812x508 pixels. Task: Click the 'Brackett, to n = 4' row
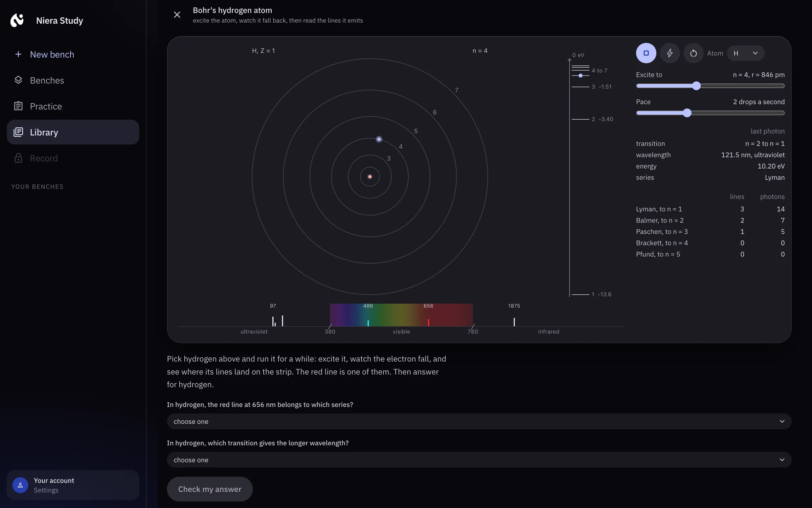[710, 243]
